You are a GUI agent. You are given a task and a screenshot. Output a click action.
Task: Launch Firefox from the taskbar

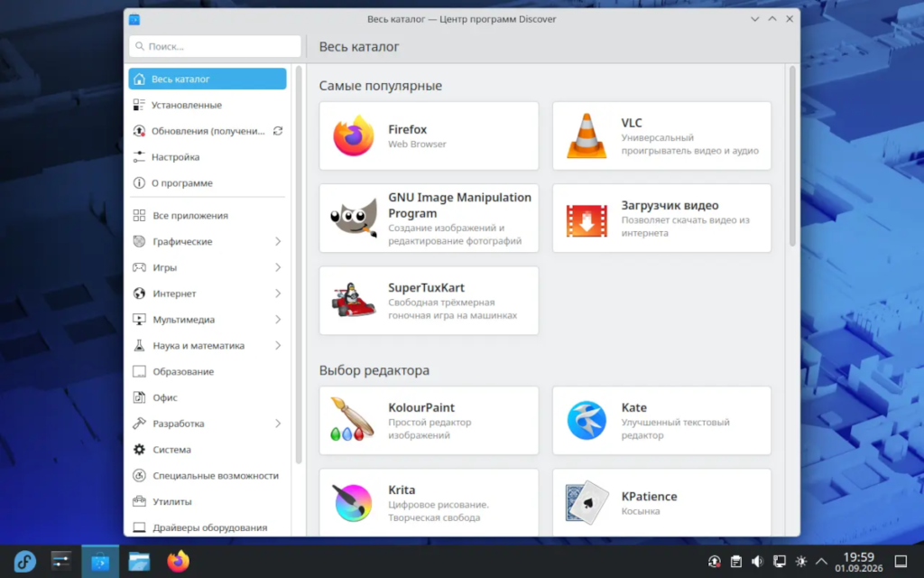click(178, 562)
